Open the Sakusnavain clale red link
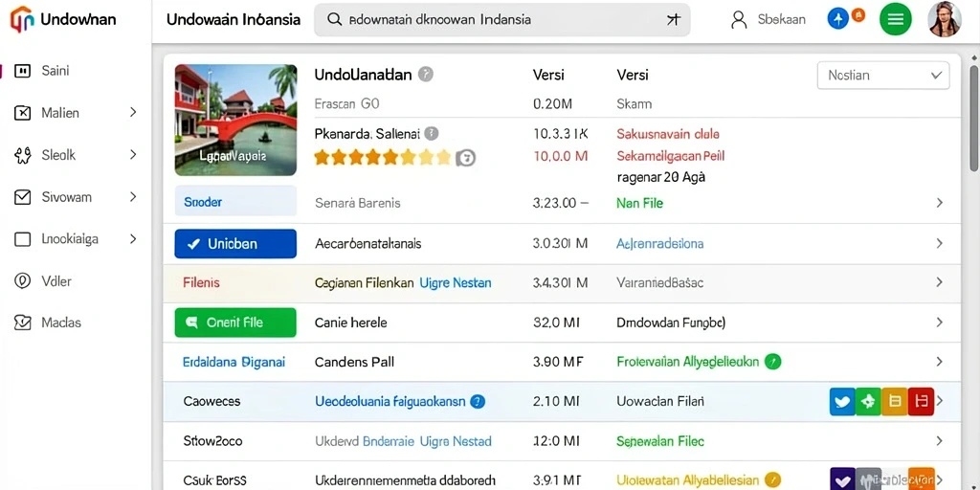This screenshot has height=490, width=980. pos(668,134)
